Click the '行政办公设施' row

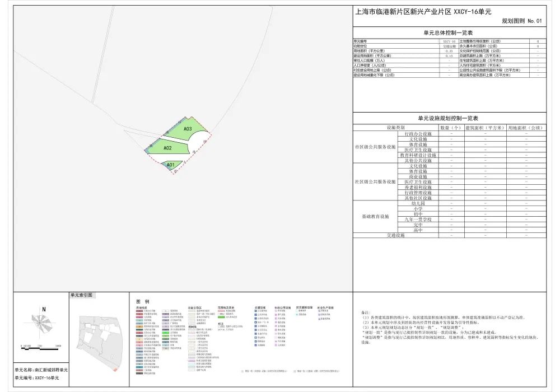pos(472,134)
